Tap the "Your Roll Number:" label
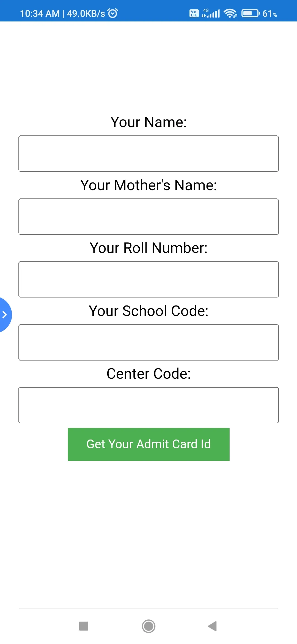This screenshot has height=644, width=297. coord(148,248)
